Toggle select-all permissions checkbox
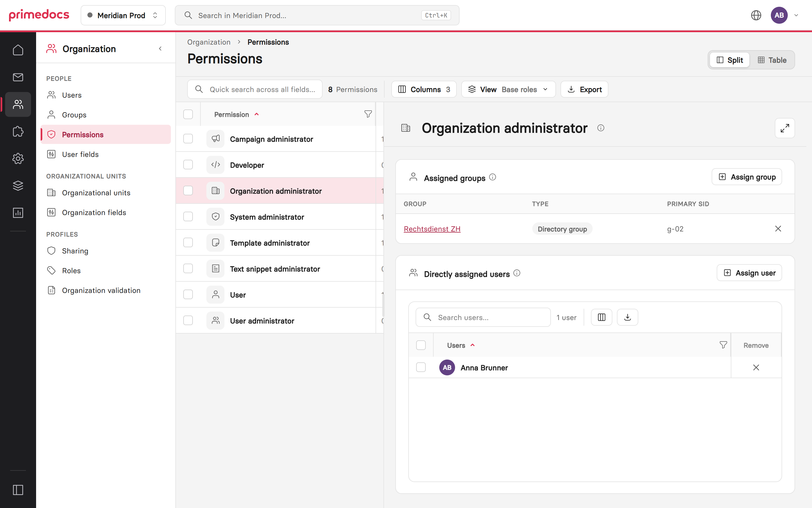This screenshot has height=508, width=812. pyautogui.click(x=188, y=114)
